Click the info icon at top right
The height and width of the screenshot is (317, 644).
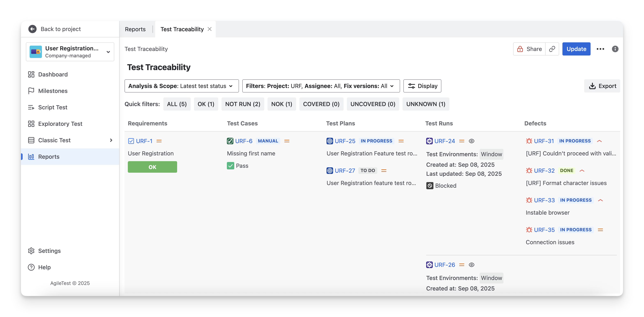pyautogui.click(x=615, y=49)
